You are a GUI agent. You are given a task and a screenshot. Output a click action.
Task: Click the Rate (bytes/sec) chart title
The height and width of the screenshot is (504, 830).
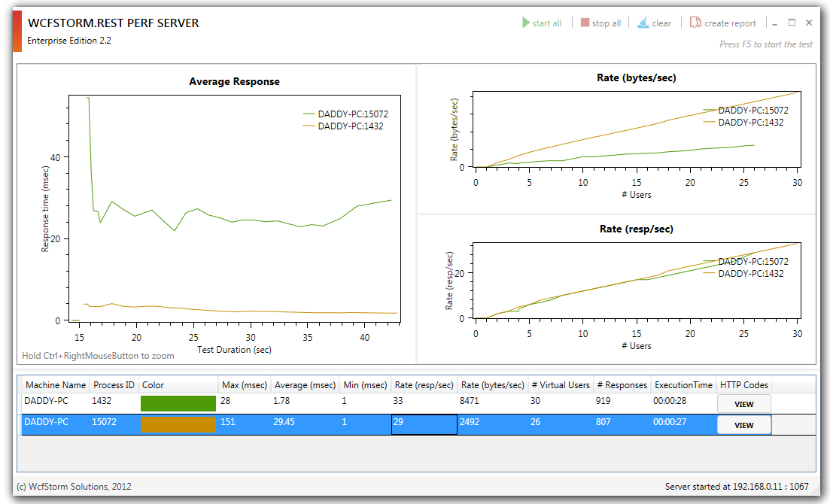tap(637, 77)
